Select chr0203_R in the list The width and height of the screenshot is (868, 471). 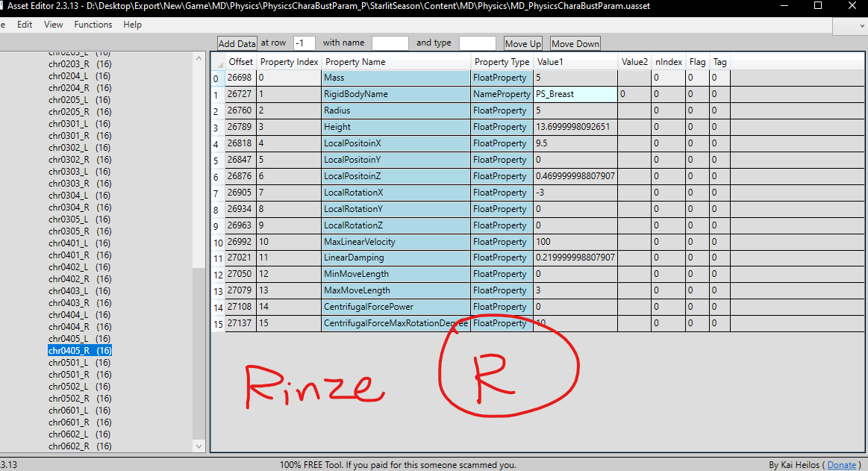pyautogui.click(x=80, y=64)
